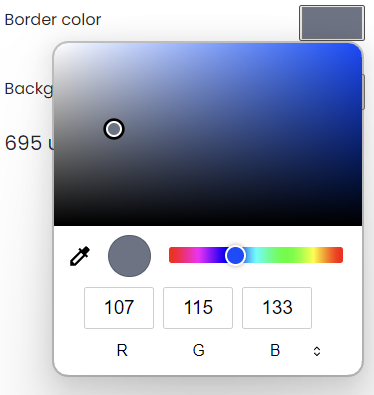The height and width of the screenshot is (395, 374).
Task: Open the Border color swatch
Action: coord(332,23)
